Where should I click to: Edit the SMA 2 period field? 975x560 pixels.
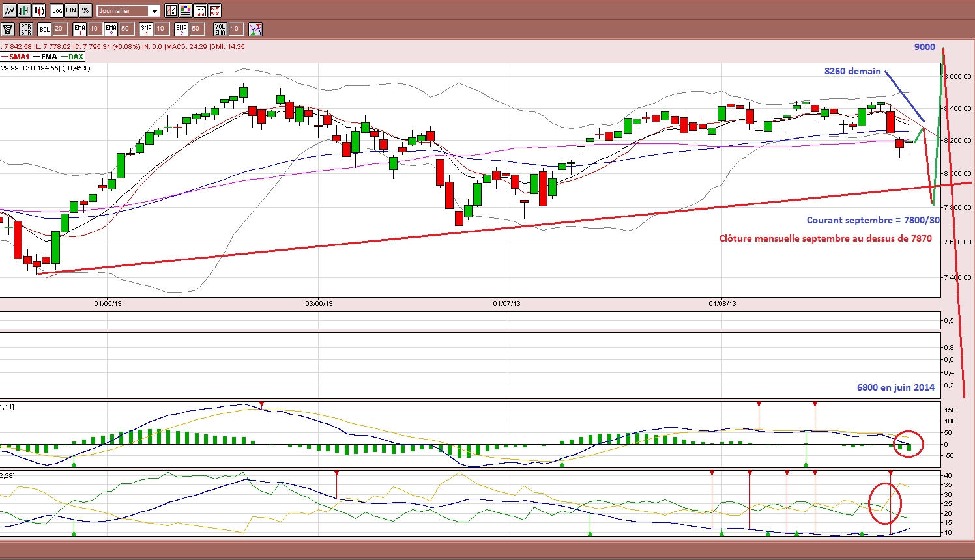point(196,29)
